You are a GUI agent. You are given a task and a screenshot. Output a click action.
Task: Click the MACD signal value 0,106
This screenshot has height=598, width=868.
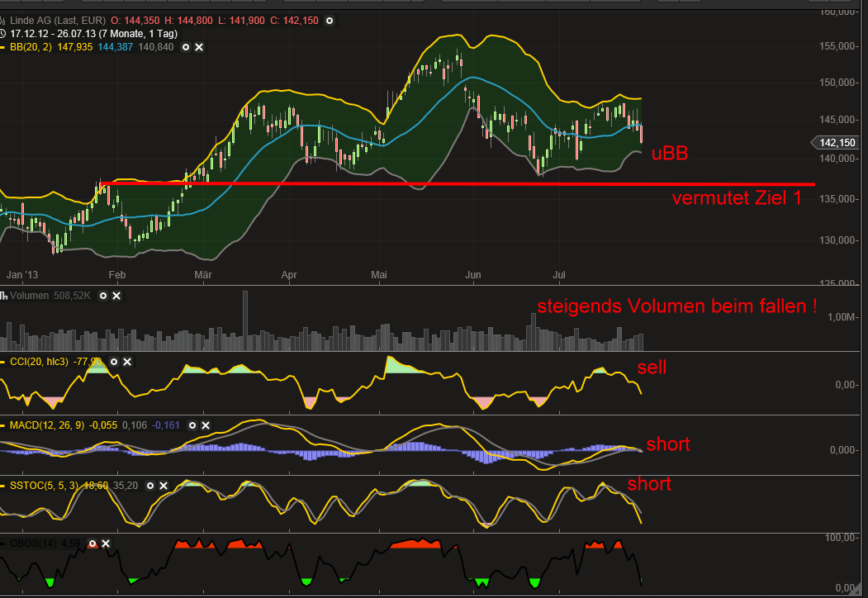pyautogui.click(x=135, y=425)
